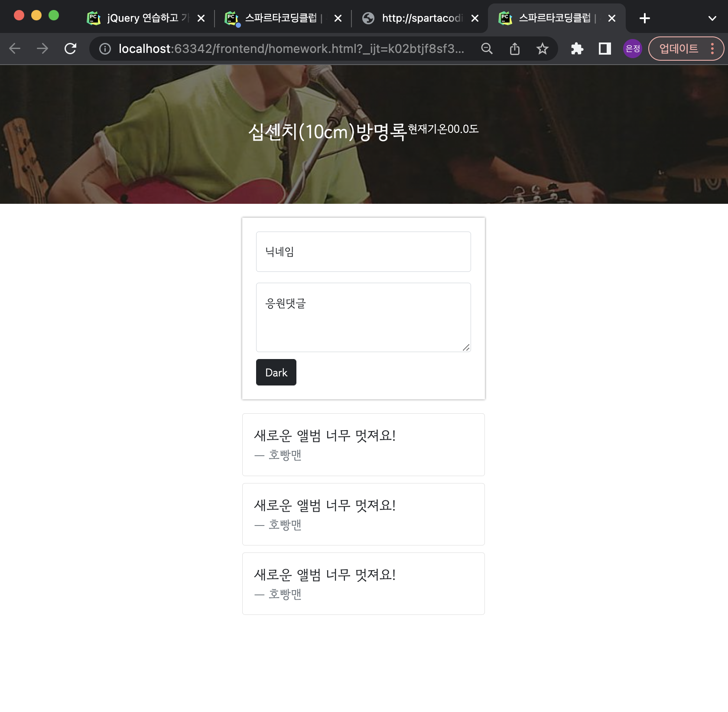Click the 십센치(10cm)방명록 heading
This screenshot has width=728, height=712.
pos(328,132)
